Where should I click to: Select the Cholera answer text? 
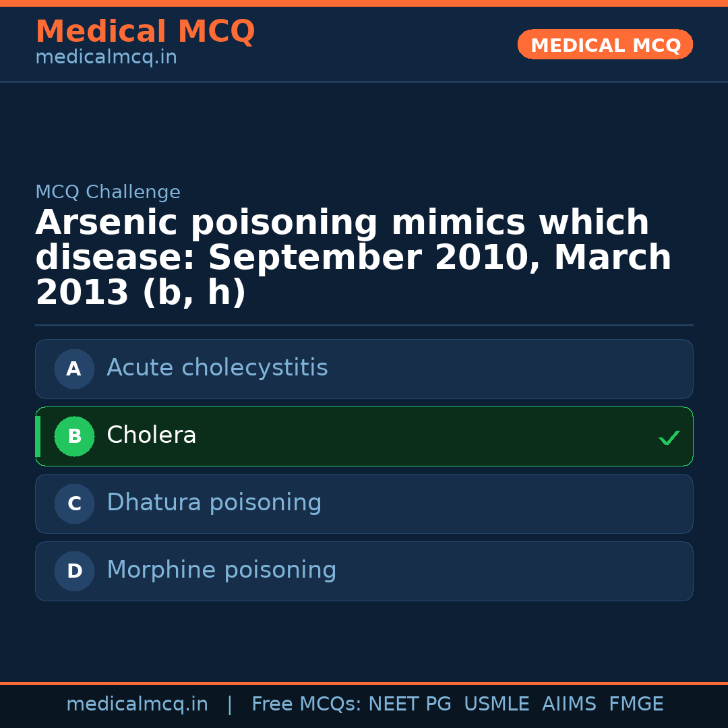coord(152,435)
